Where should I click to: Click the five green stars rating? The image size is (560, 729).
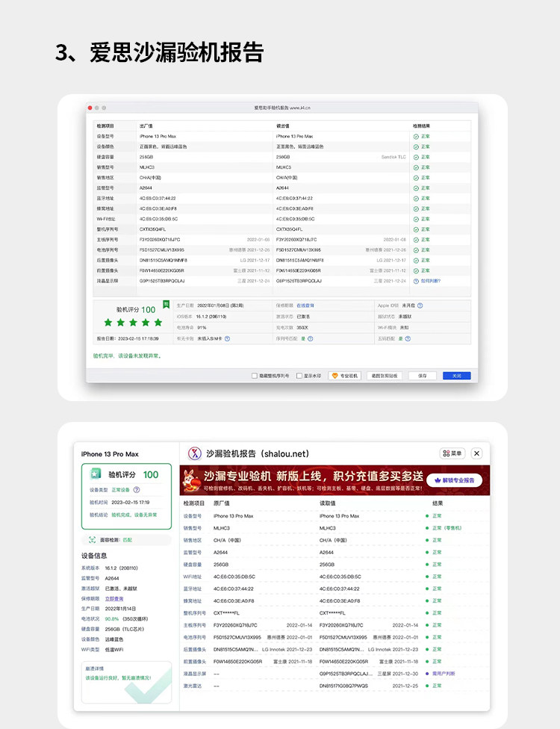(133, 322)
